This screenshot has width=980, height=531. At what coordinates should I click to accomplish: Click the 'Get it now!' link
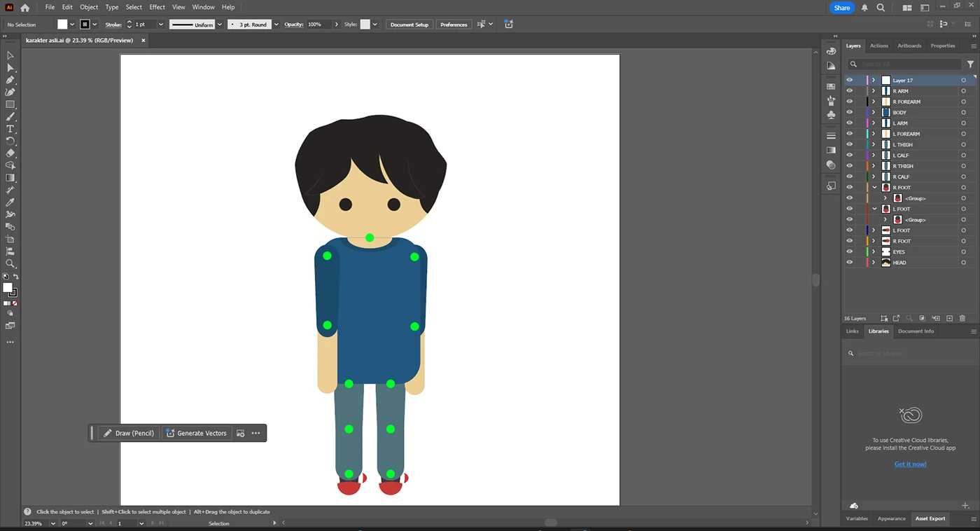click(x=910, y=464)
